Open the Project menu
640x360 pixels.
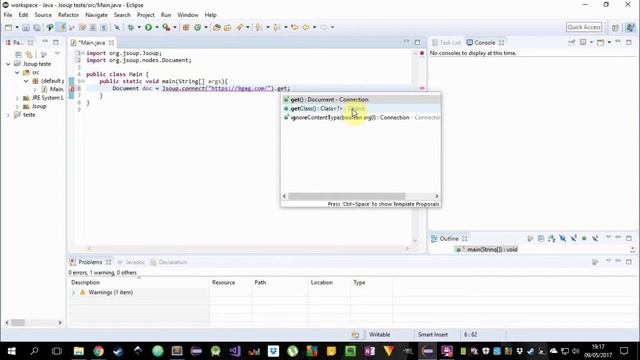[x=145, y=15]
